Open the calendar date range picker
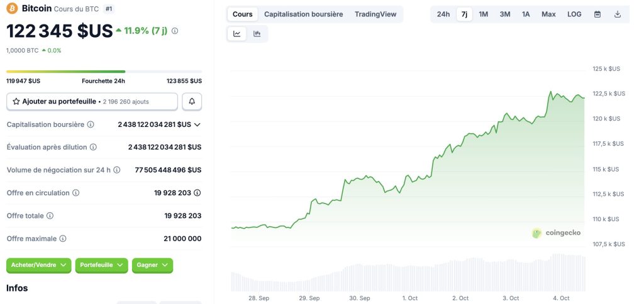Viewport: 644px width, 304px height. tap(597, 14)
